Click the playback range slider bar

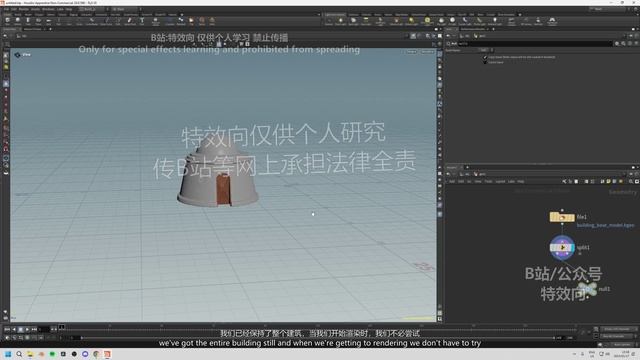318,338
